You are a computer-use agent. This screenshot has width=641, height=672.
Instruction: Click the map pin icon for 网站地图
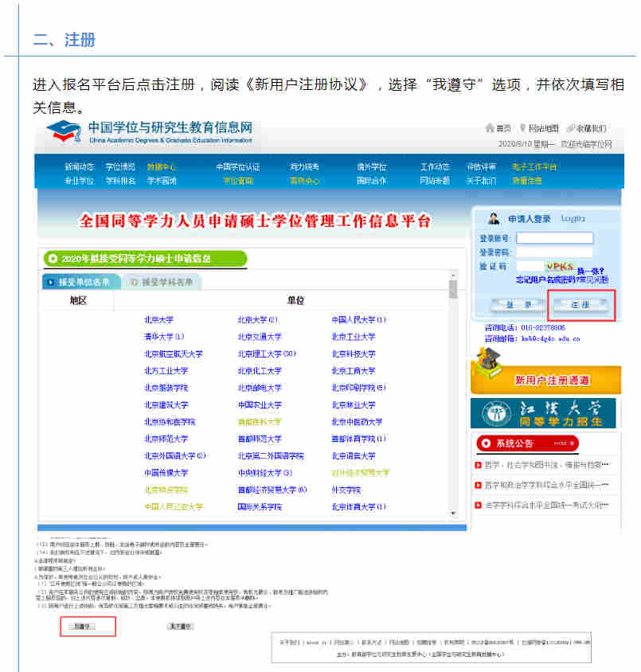pyautogui.click(x=522, y=127)
